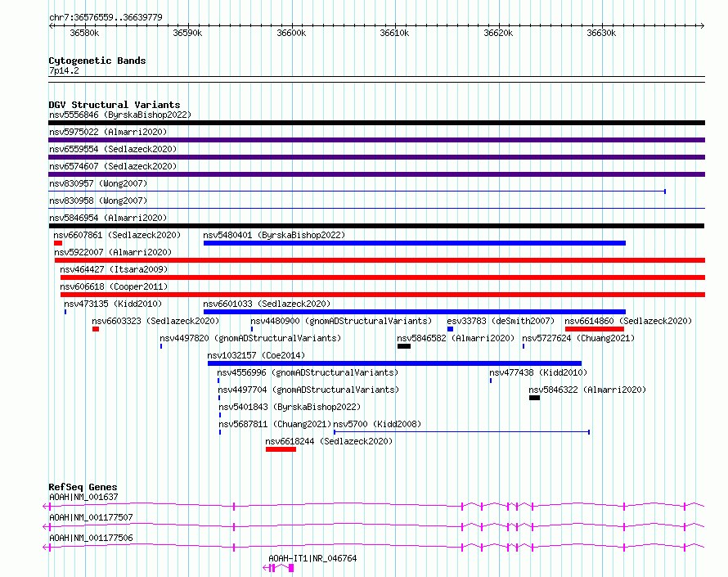
Task: Click the nsv5687811 (Chuang2021) blue marker
Action: [x=220, y=432]
